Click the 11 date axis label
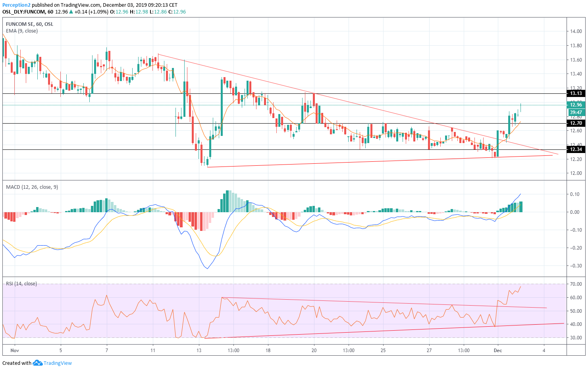This screenshot has width=588, height=370. click(153, 351)
